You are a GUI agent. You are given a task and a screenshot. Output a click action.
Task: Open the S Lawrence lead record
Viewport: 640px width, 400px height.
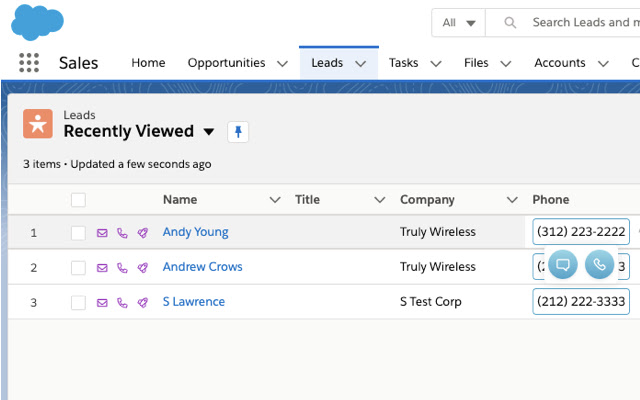(x=193, y=302)
